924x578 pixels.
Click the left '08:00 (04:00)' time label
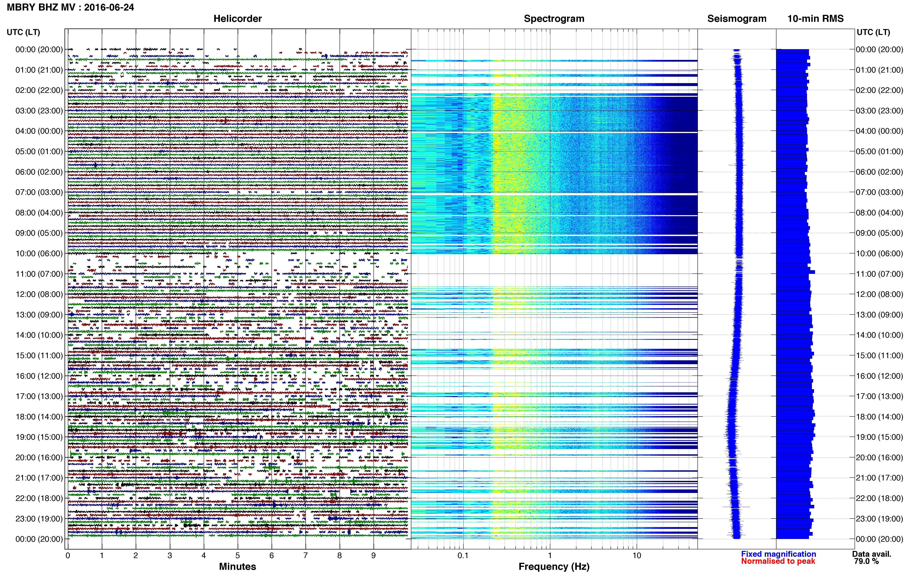click(x=39, y=213)
